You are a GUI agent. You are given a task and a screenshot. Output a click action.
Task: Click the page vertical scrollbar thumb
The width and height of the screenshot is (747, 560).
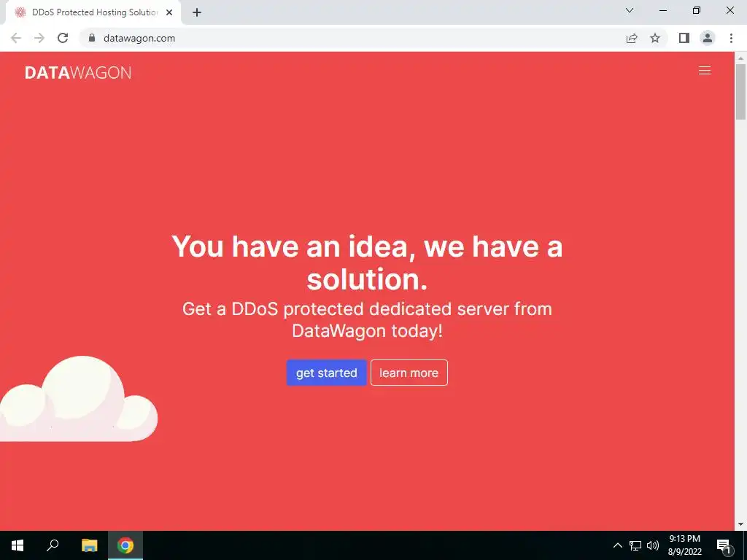point(740,91)
